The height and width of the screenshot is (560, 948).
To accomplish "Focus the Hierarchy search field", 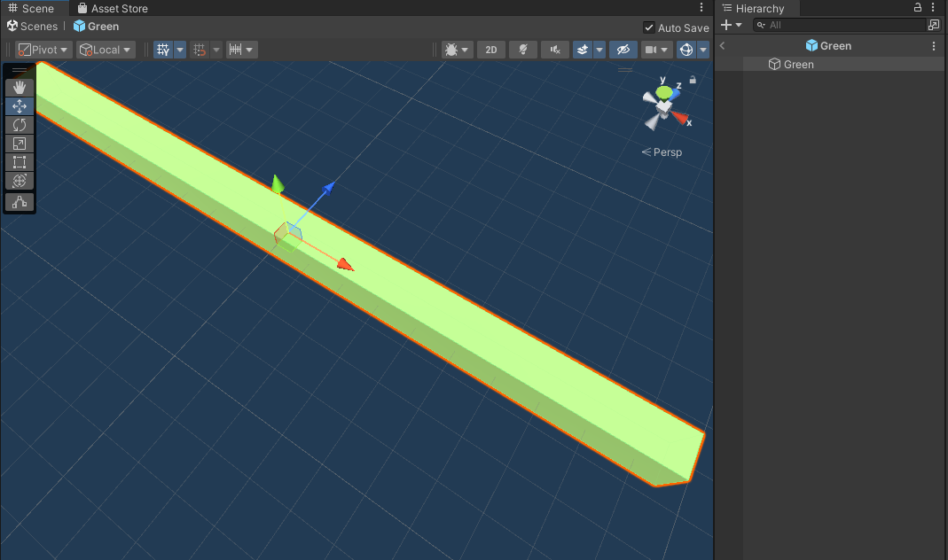I will point(841,25).
